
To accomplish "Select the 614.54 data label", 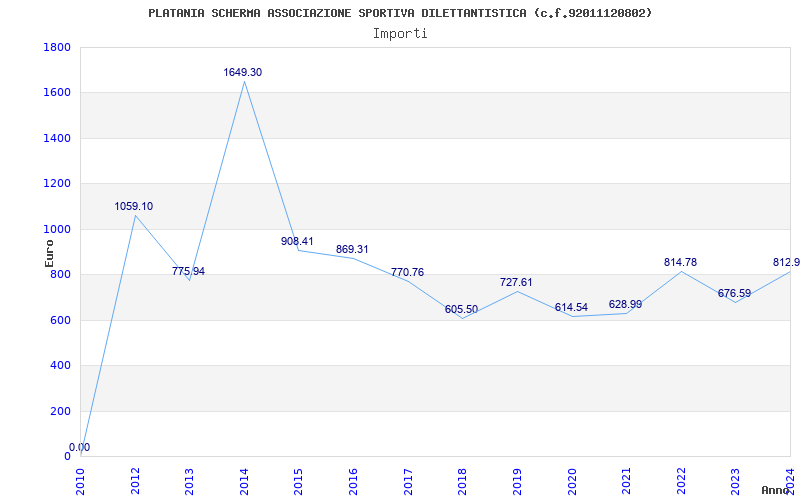I will (571, 308).
